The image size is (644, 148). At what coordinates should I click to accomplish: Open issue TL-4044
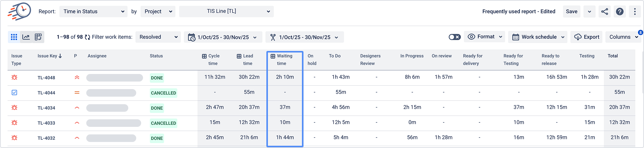pyautogui.click(x=47, y=93)
